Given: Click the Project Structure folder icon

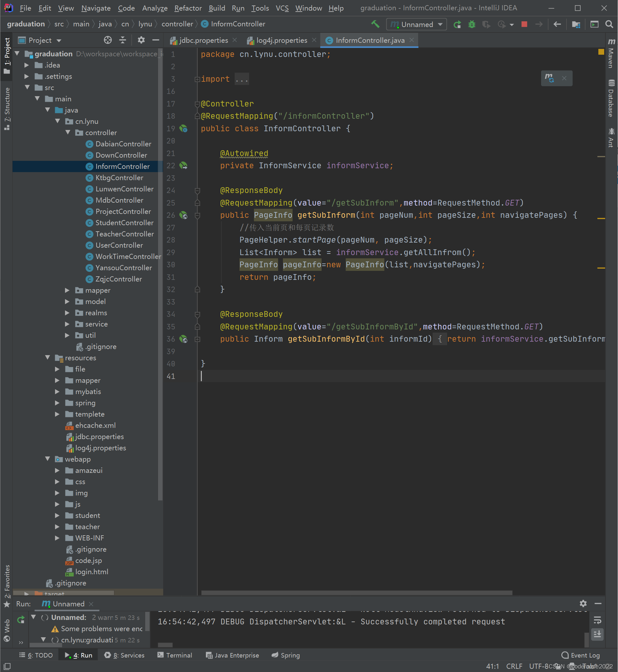Looking at the screenshot, I should [576, 24].
